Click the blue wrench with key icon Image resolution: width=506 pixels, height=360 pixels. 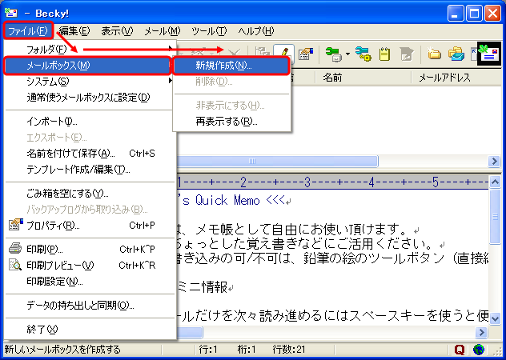(363, 54)
